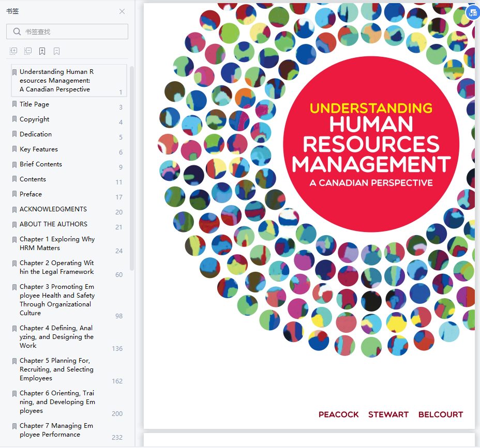Click bookmark icon beside Preface
The width and height of the screenshot is (480, 448).
pyautogui.click(x=14, y=194)
